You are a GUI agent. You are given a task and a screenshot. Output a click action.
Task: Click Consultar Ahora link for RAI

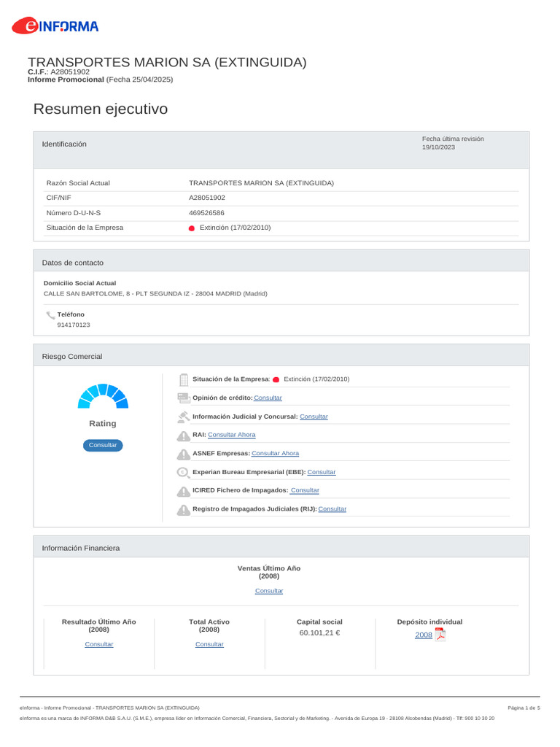[x=231, y=435]
